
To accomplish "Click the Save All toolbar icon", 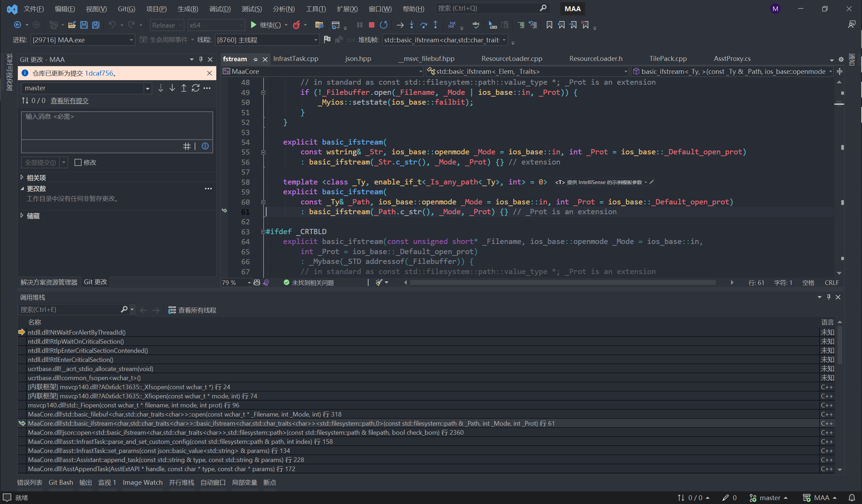I will [96, 25].
